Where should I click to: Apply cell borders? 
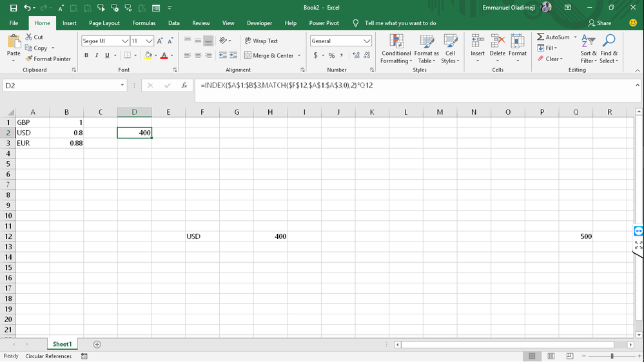(x=128, y=55)
